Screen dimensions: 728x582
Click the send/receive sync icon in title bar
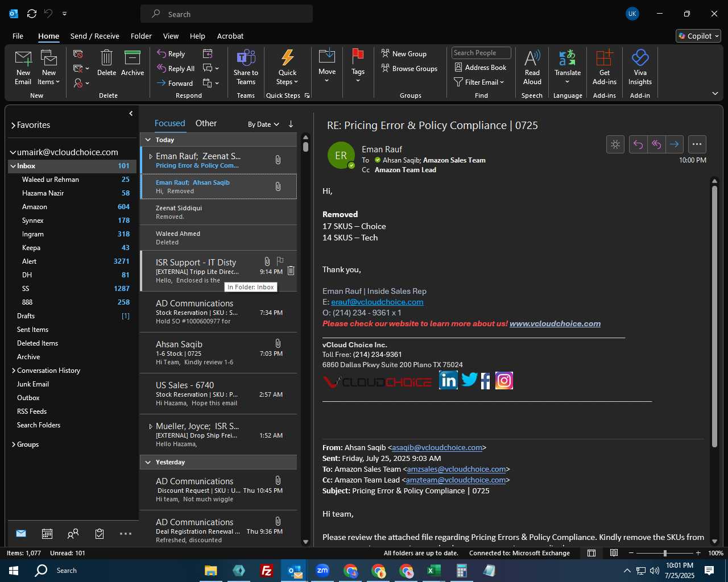(x=32, y=14)
